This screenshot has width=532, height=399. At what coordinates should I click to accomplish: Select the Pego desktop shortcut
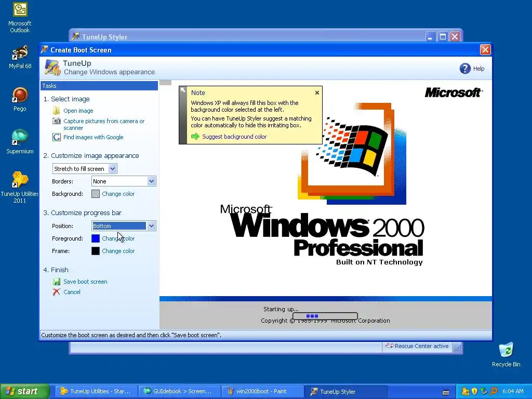(x=20, y=99)
